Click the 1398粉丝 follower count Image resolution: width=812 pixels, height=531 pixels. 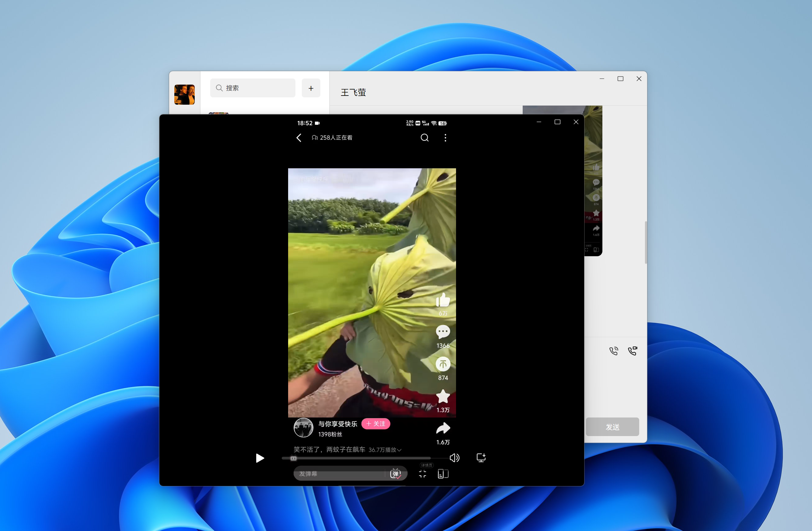coord(330,435)
